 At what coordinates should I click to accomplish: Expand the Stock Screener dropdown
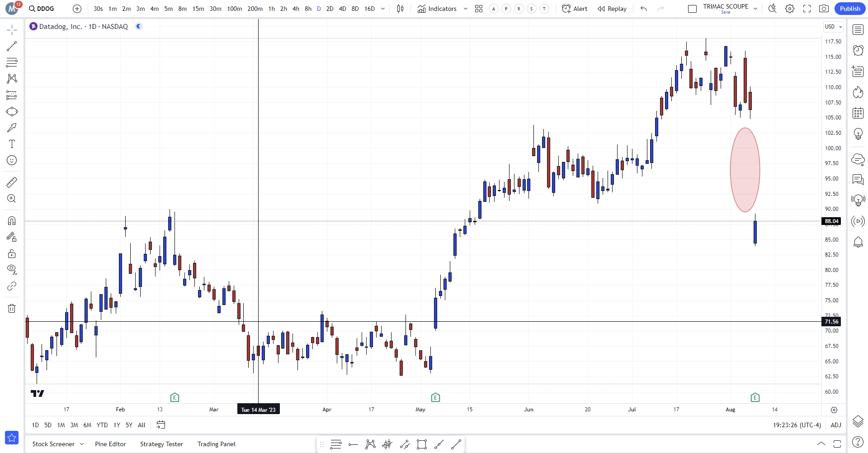(x=82, y=444)
